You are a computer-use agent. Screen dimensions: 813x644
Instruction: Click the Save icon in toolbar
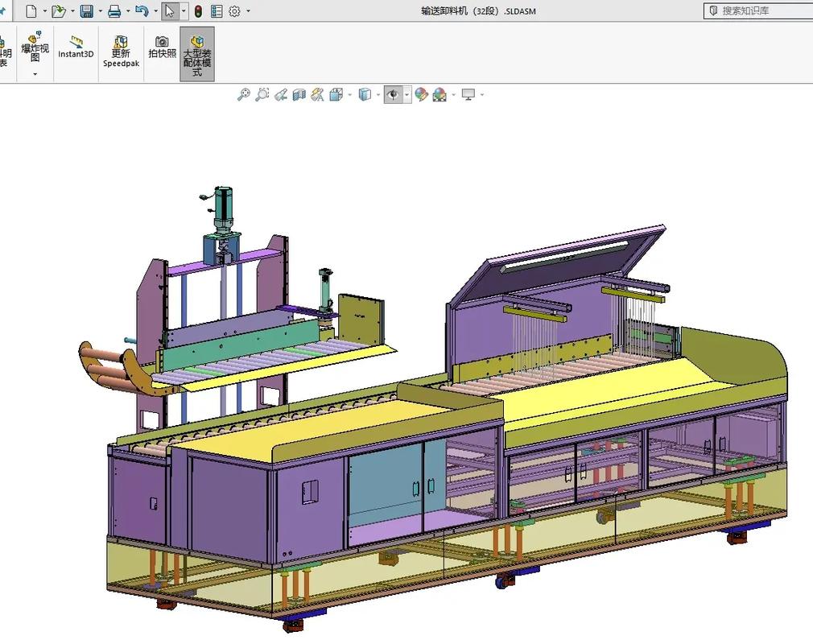tap(86, 11)
